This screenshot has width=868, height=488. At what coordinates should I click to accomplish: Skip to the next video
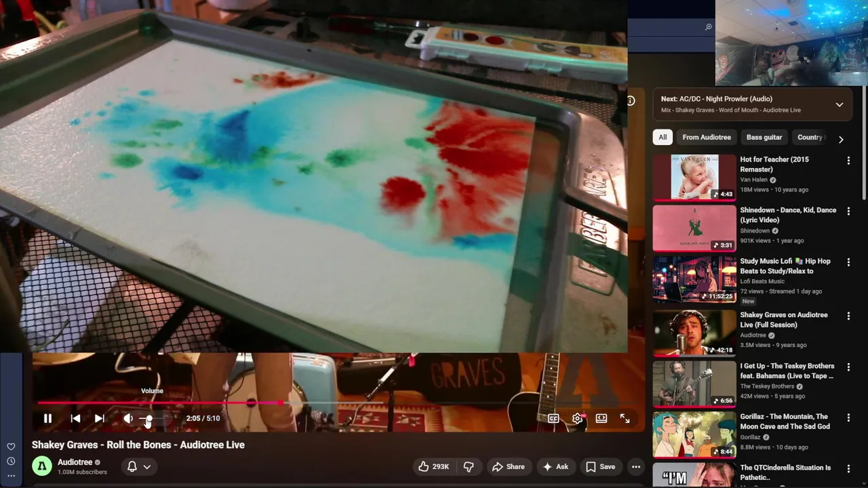pos(99,418)
